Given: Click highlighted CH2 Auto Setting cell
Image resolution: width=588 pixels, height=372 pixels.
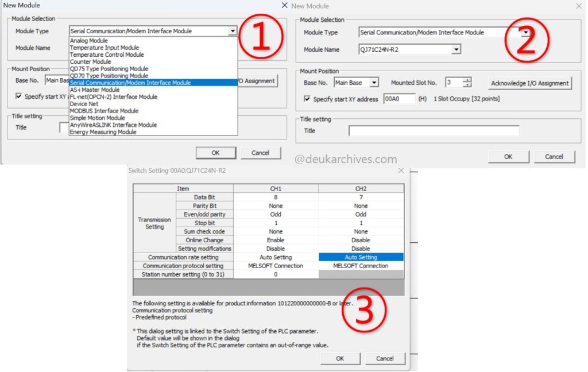Looking at the screenshot, I should click(361, 257).
